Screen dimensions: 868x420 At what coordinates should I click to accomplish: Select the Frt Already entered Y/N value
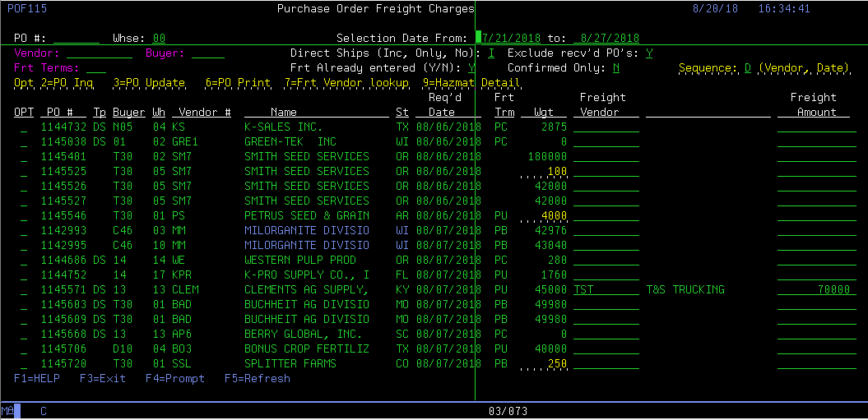[x=471, y=68]
